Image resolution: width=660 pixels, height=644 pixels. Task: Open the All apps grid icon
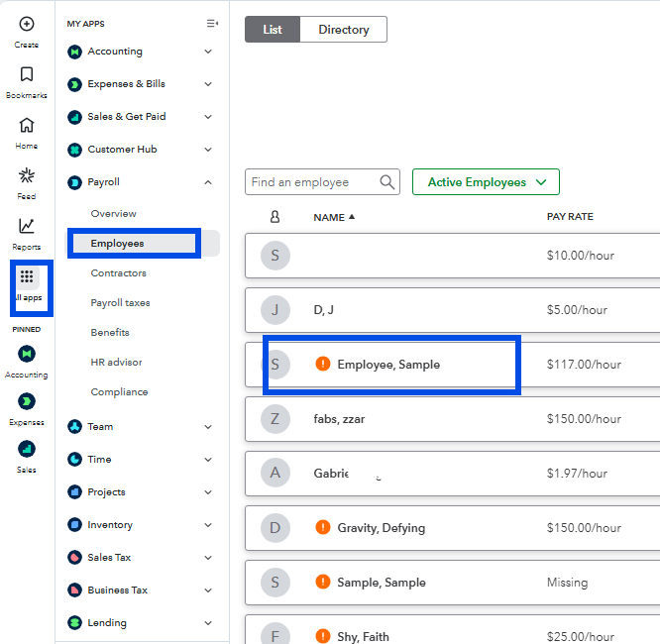[27, 277]
